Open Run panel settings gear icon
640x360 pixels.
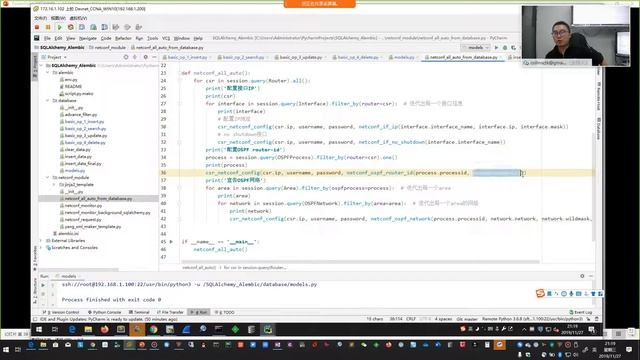click(582, 276)
